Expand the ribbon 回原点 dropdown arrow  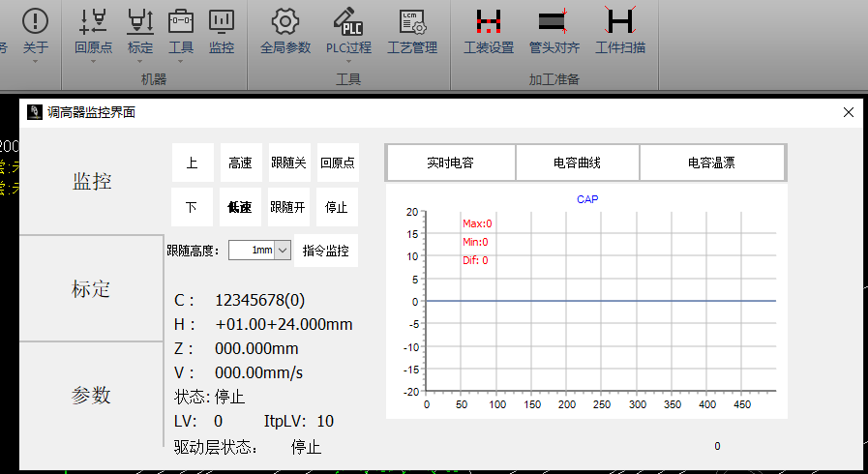(x=93, y=61)
